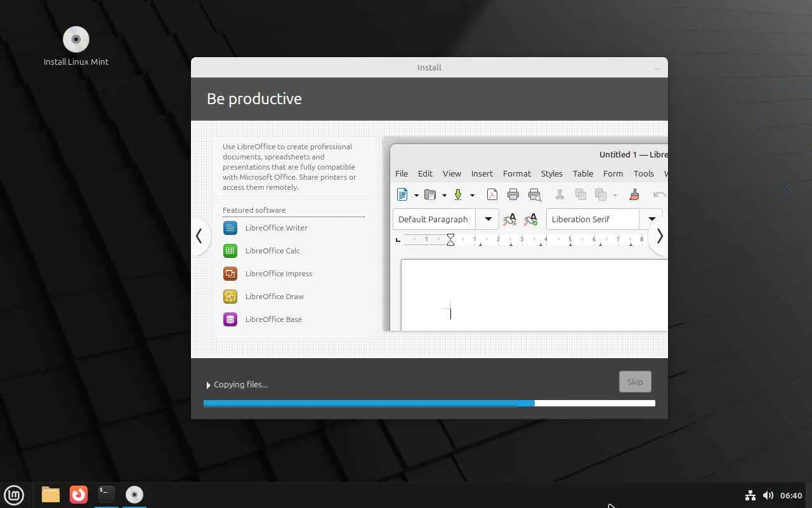Click the indent marker on the preview ruler
Image resolution: width=812 pixels, height=508 pixels.
tap(450, 239)
